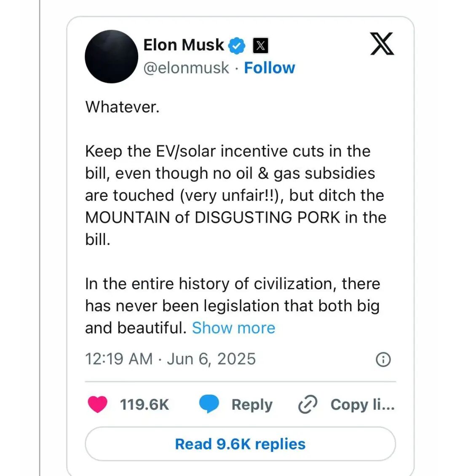Image resolution: width=455 pixels, height=476 pixels.
Task: Expand the tweet with Show more
Action: 233,328
